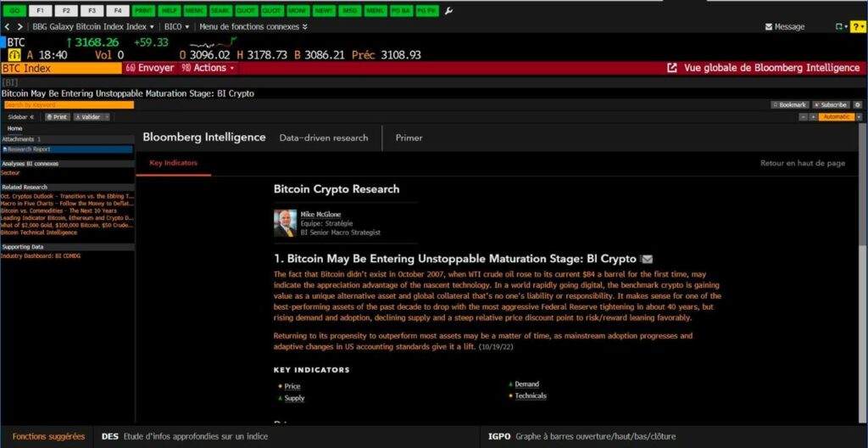Click the wrench settings icon
868x448 pixels.
pyautogui.click(x=448, y=11)
